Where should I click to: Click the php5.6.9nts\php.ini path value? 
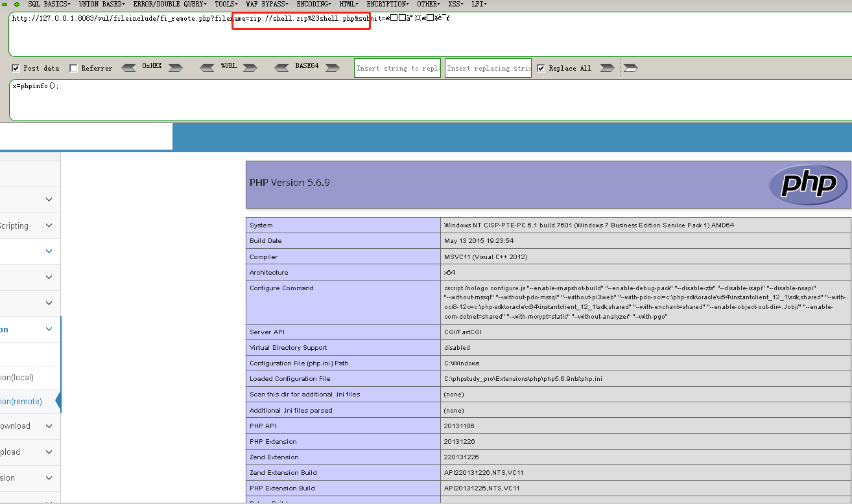pos(523,379)
